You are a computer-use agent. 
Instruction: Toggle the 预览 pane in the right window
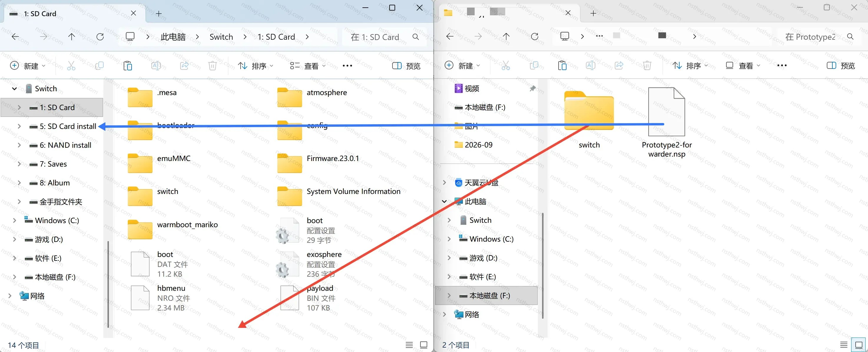point(841,65)
